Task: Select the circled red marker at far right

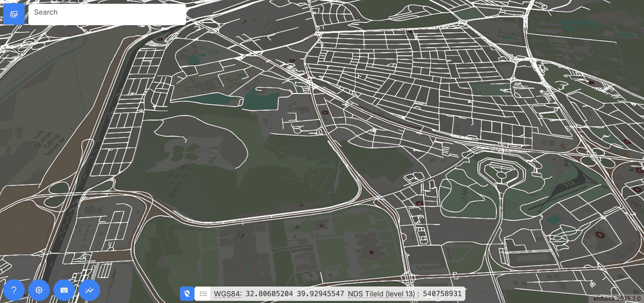Action: 601,235
